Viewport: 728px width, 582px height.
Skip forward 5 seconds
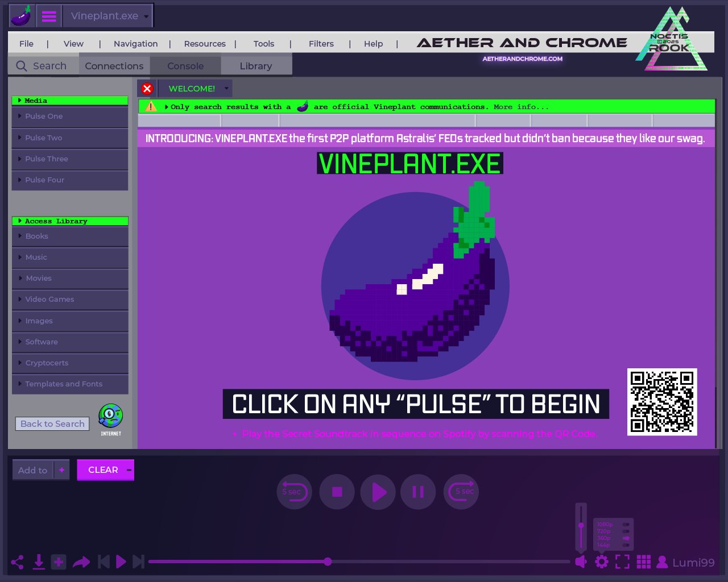click(x=461, y=492)
